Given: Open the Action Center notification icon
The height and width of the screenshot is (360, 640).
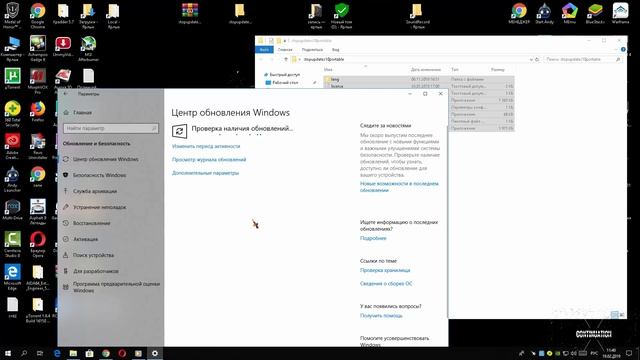Looking at the screenshot, I should (x=629, y=353).
